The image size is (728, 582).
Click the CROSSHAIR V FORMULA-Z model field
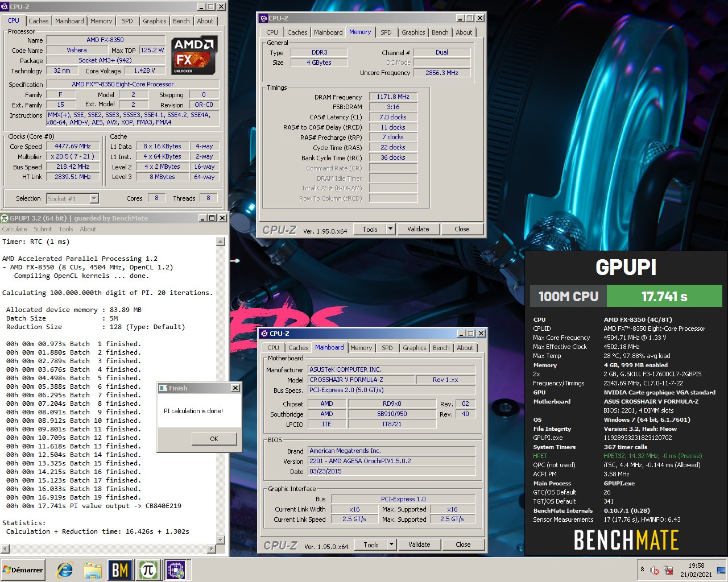coord(361,380)
